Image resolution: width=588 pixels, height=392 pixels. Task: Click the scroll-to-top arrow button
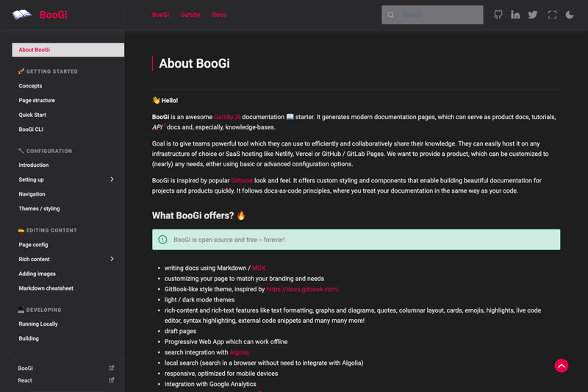[562, 366]
